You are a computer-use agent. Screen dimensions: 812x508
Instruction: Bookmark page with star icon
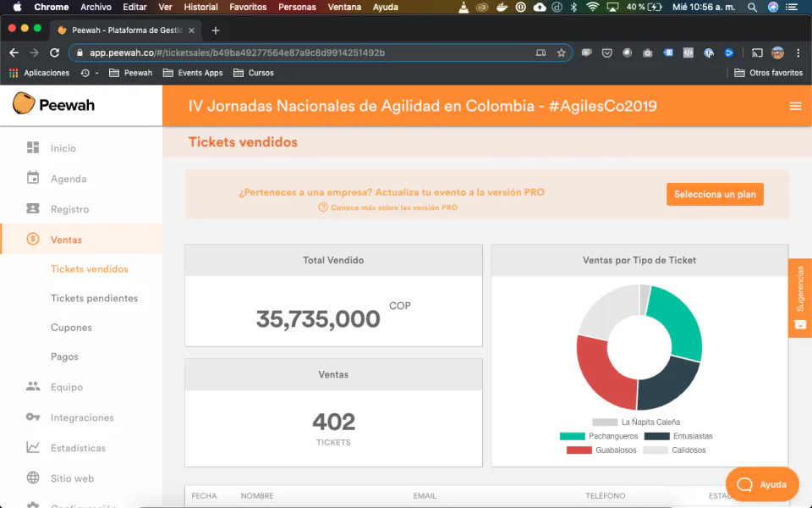click(561, 52)
